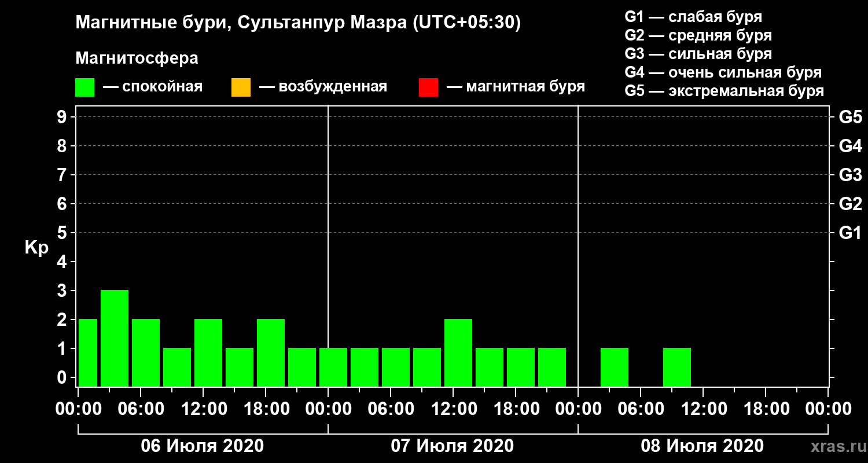Screen dimensions: 868x463
Task: Click the '— магнитная буря' legend label
Action: pyautogui.click(x=516, y=87)
